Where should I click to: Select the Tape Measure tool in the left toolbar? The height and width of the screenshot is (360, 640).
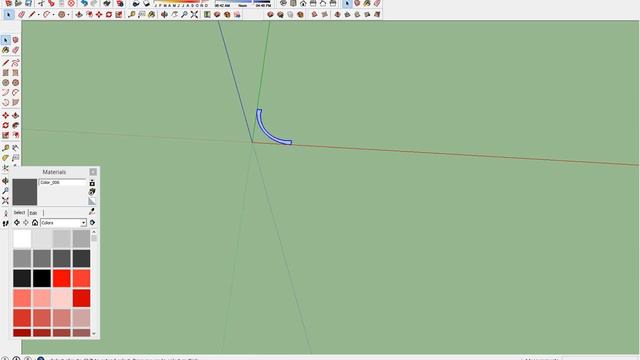click(x=5, y=148)
